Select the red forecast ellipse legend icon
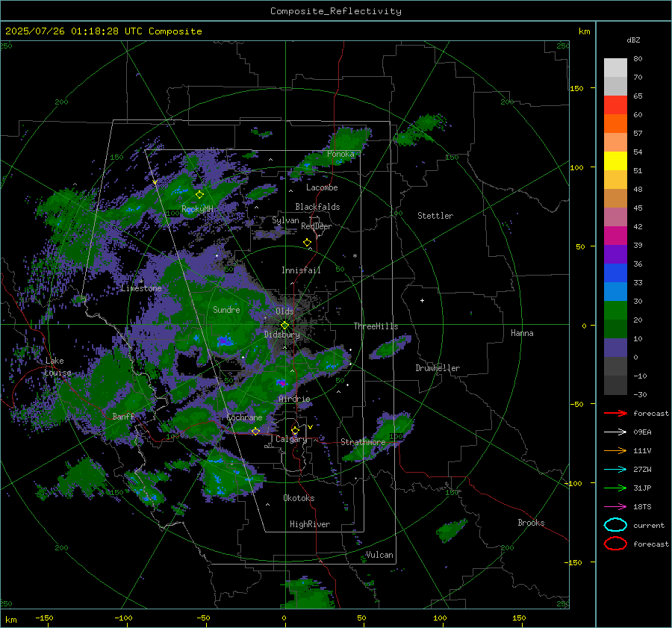 [x=615, y=544]
